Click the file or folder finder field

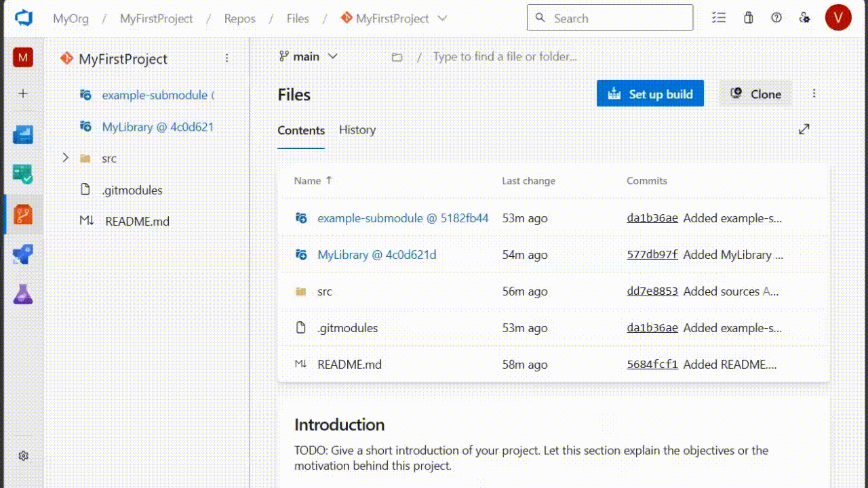pos(505,56)
